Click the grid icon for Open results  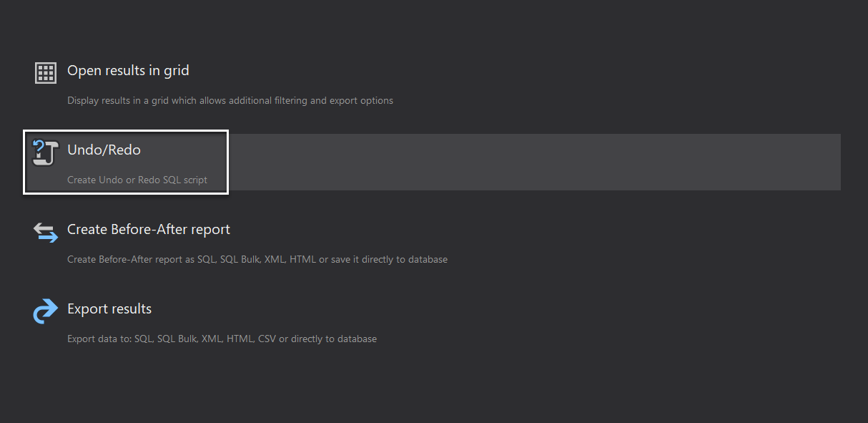pyautogui.click(x=46, y=73)
